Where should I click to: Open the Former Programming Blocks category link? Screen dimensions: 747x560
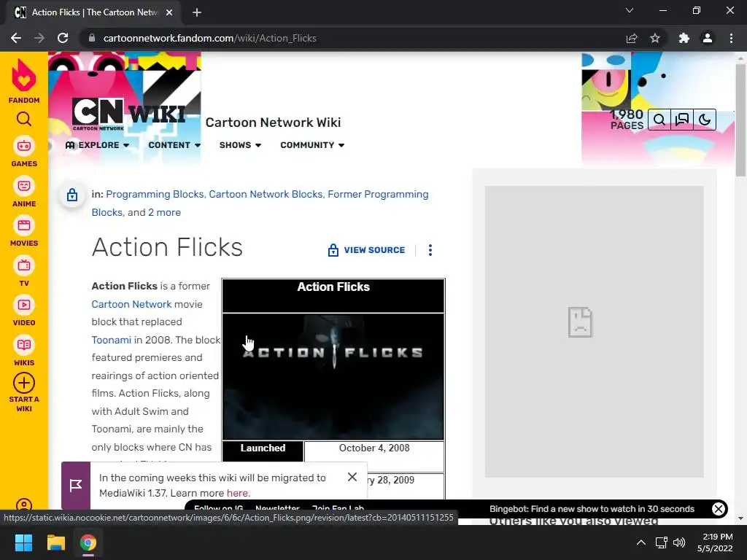[378, 194]
